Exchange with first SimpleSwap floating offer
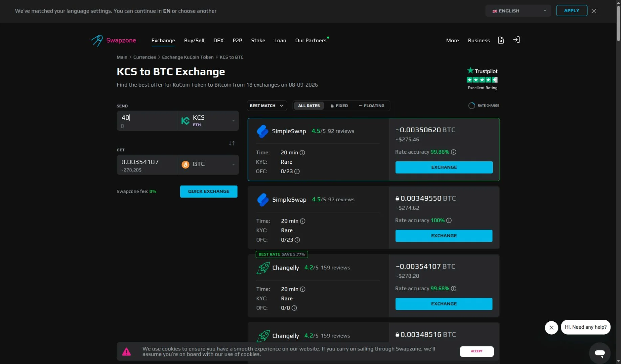The width and height of the screenshot is (621, 364). (x=444, y=167)
